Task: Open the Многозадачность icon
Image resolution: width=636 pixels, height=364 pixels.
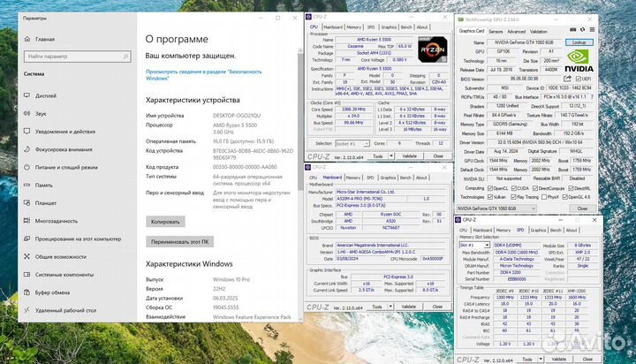Action: point(27,221)
